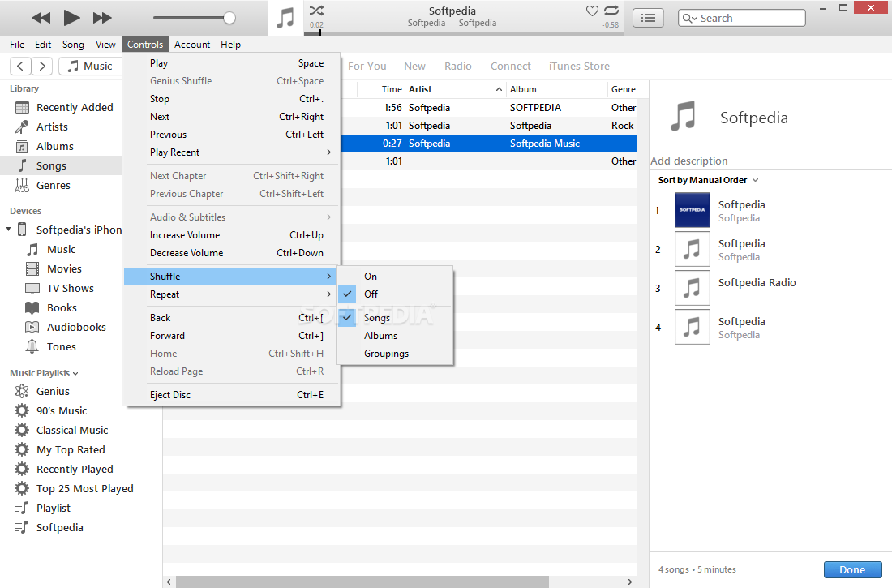Expand the Play Recent submenu

coord(232,152)
